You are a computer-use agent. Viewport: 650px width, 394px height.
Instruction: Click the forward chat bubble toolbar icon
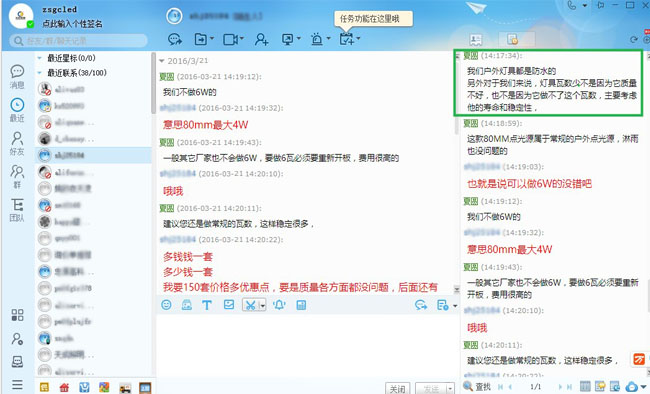(x=175, y=39)
